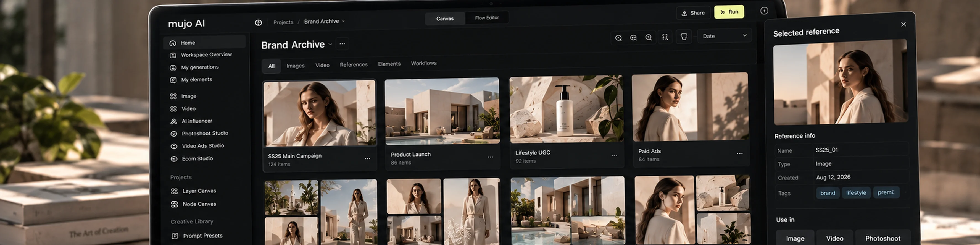Open Home in the sidebar
The image size is (980, 245).
tap(204, 42)
